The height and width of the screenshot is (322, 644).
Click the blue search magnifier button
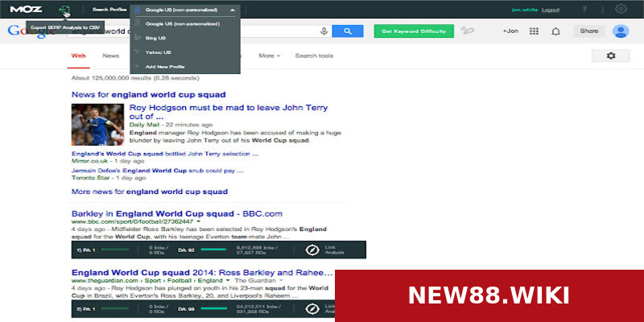coord(348,31)
